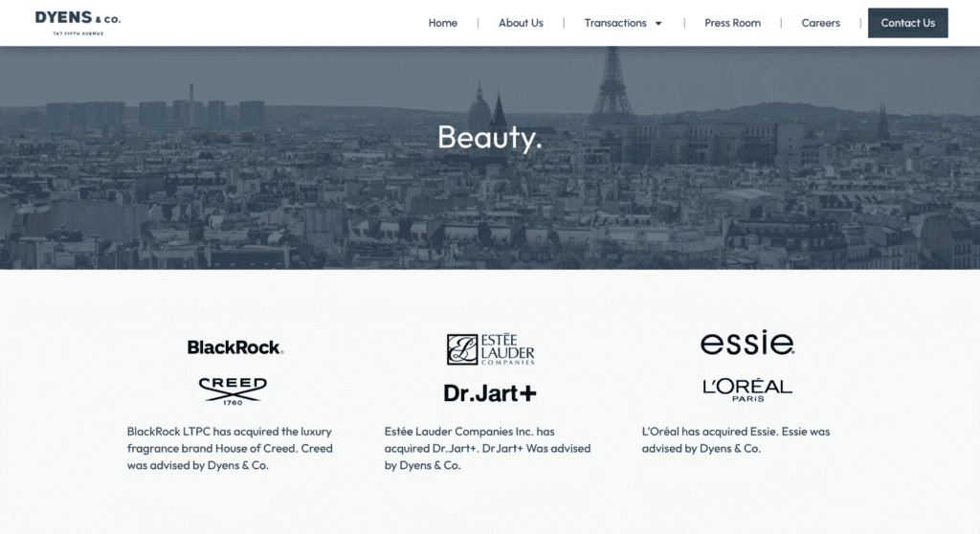The width and height of the screenshot is (980, 534).
Task: Open the About Us page
Action: click(521, 23)
